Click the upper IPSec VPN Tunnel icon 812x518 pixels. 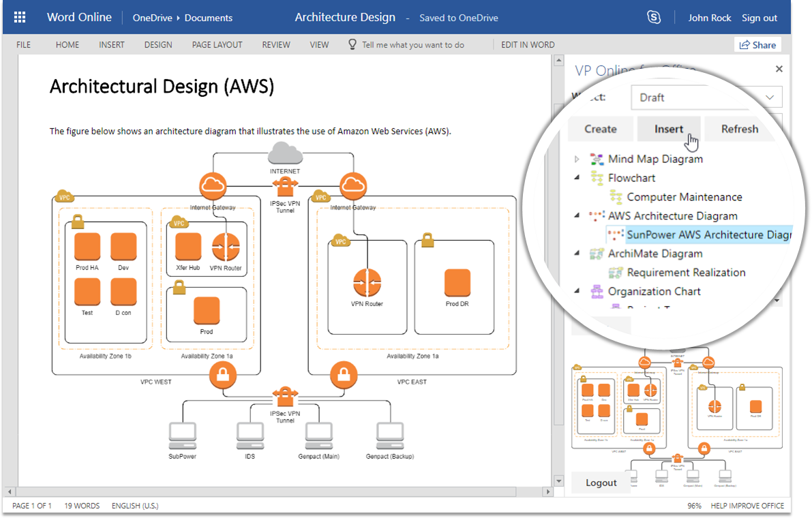coord(285,187)
